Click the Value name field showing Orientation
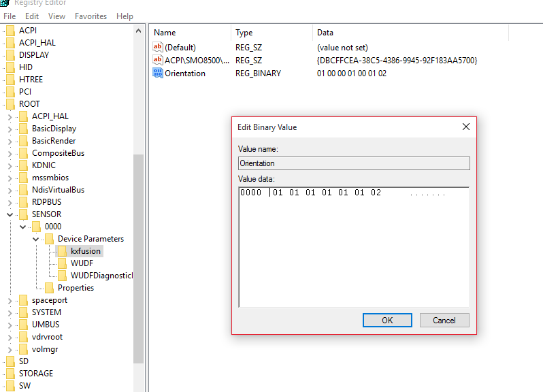 354,163
